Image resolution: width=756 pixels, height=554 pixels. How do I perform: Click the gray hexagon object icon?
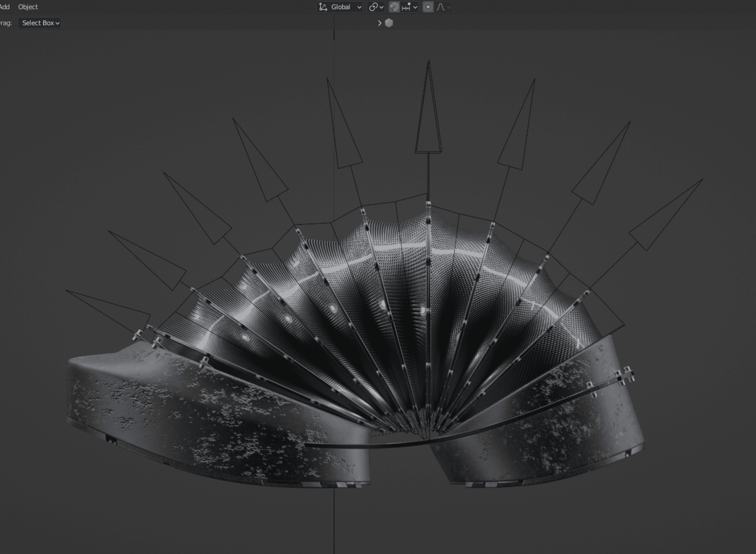tap(389, 23)
